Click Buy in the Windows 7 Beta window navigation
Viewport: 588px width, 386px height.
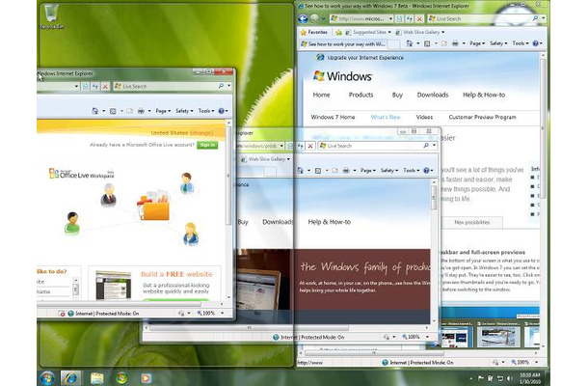tap(397, 95)
